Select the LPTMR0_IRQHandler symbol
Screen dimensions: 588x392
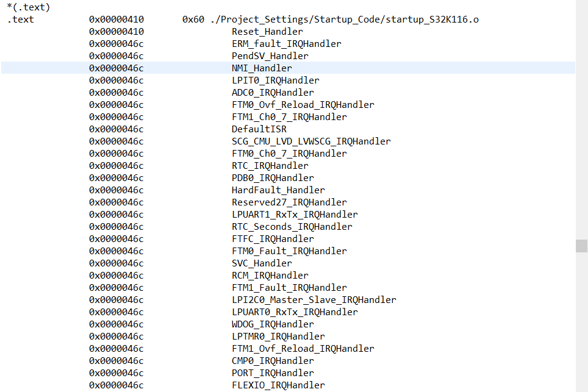pos(278,336)
